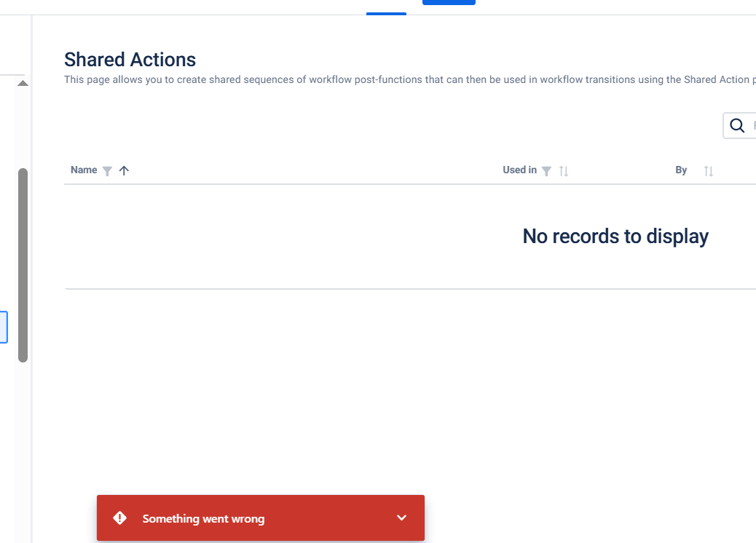Image resolution: width=756 pixels, height=543 pixels.
Task: Click the error warning diamond icon
Action: pos(119,518)
